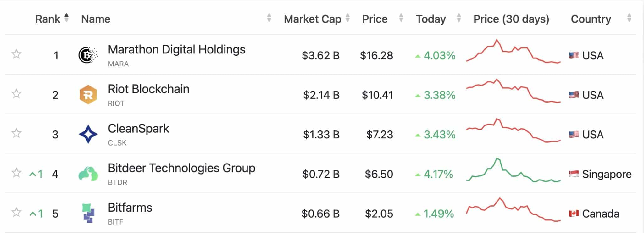Click the Name column sort arrows
This screenshot has height=233, width=644.
pyautogui.click(x=269, y=18)
